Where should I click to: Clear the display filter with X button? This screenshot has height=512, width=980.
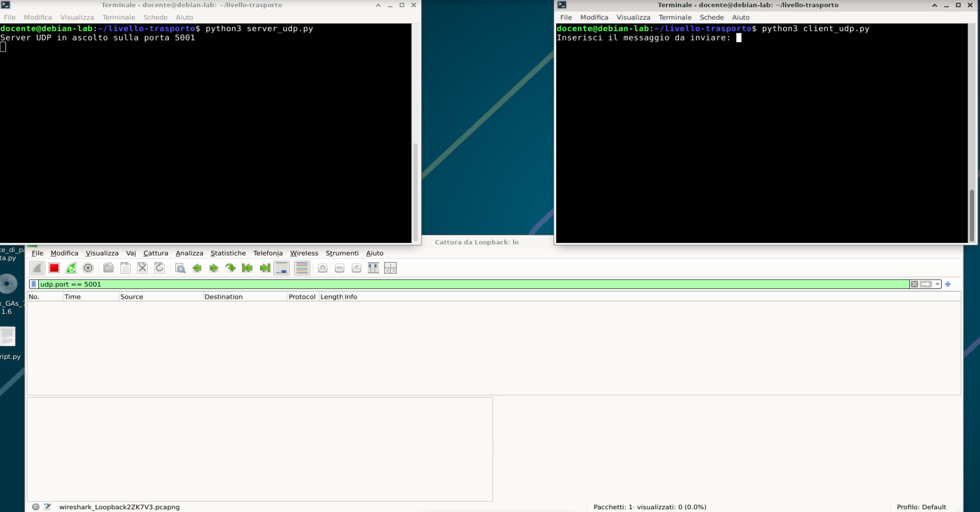(x=914, y=284)
